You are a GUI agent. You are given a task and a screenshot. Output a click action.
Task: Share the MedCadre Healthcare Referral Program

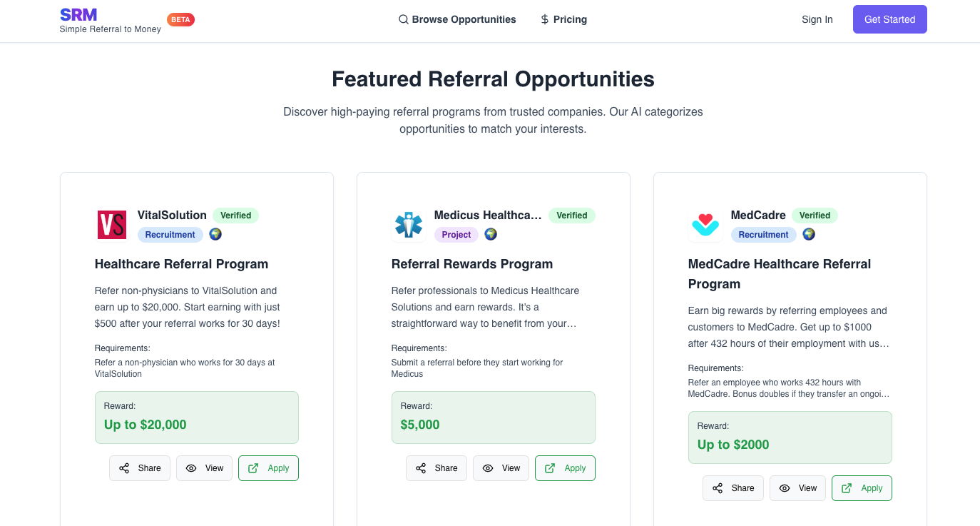733,488
